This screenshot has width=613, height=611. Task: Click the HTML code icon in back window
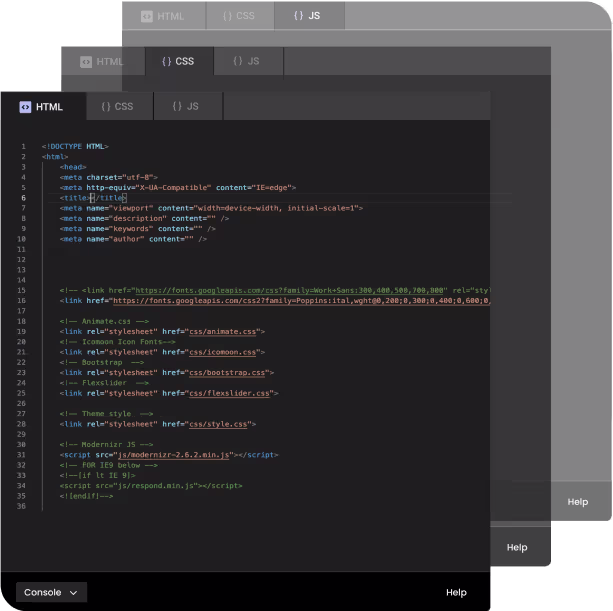(x=147, y=16)
